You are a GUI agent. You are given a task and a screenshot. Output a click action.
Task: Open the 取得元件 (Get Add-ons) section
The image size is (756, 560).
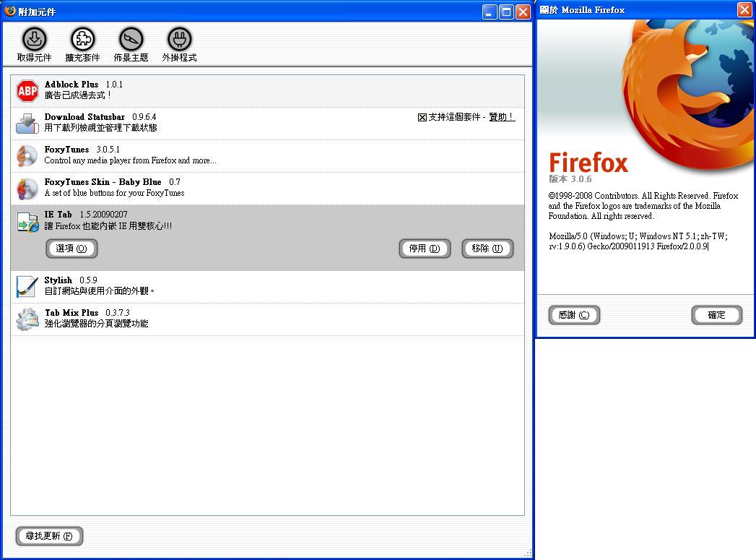pos(35,45)
